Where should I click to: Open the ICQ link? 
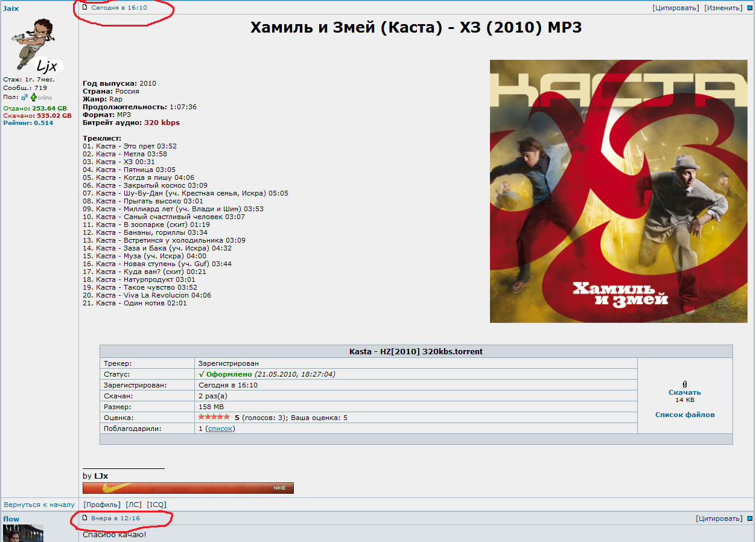pos(156,505)
